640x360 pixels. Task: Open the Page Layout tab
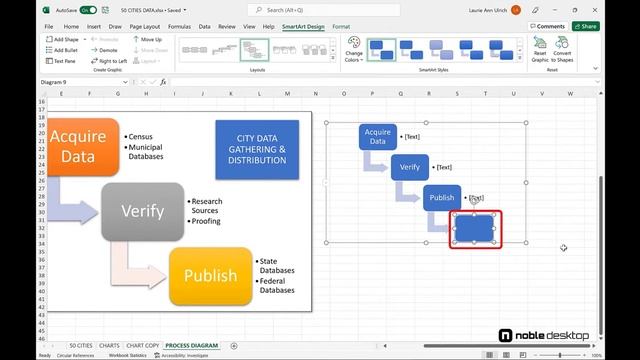tap(144, 27)
